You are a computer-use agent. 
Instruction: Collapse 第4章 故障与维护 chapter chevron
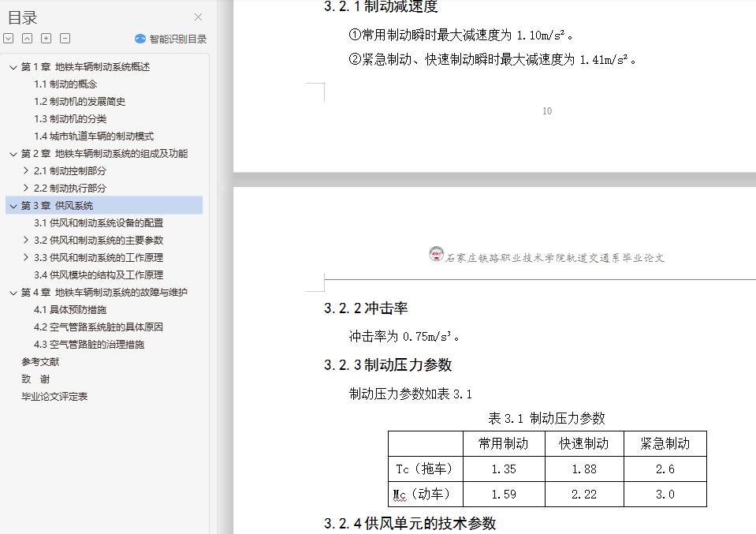pos(13,293)
